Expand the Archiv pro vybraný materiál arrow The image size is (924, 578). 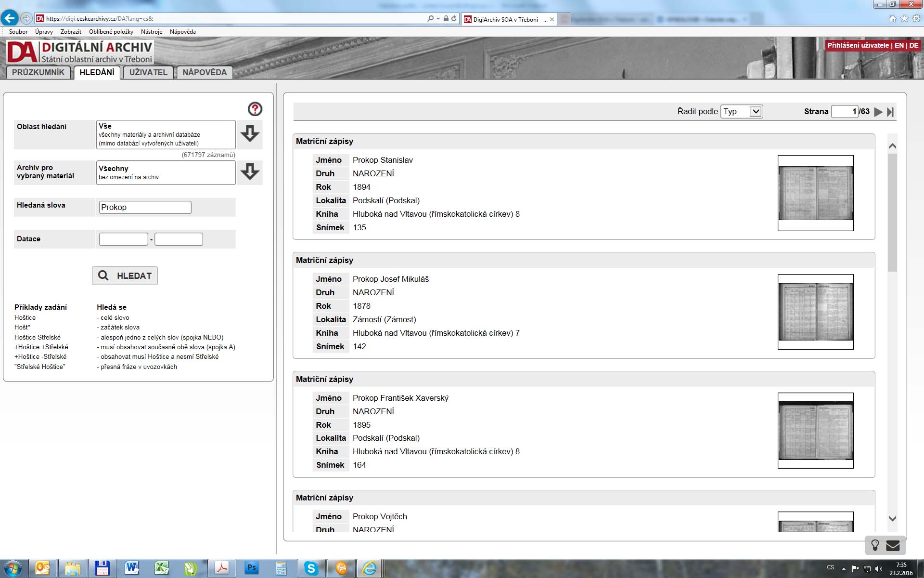coord(249,172)
